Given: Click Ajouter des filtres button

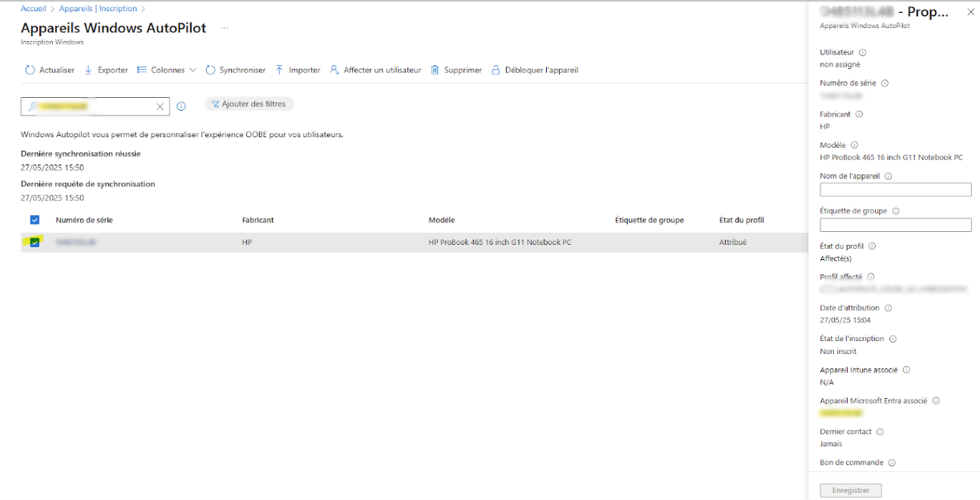Looking at the screenshot, I should click(249, 104).
